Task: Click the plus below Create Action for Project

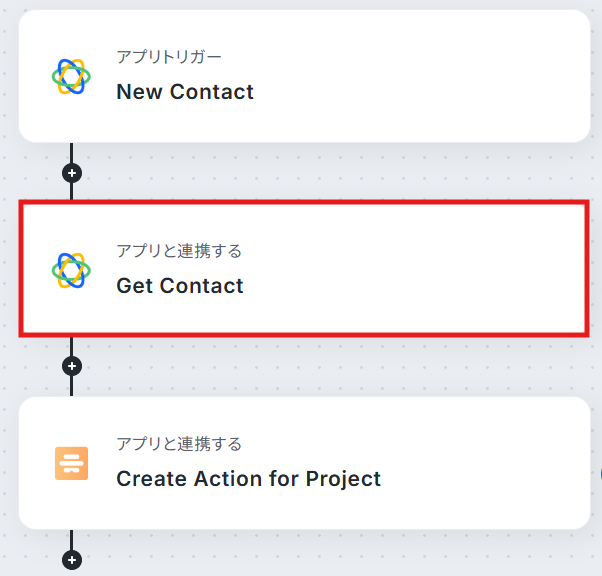Action: click(x=71, y=560)
